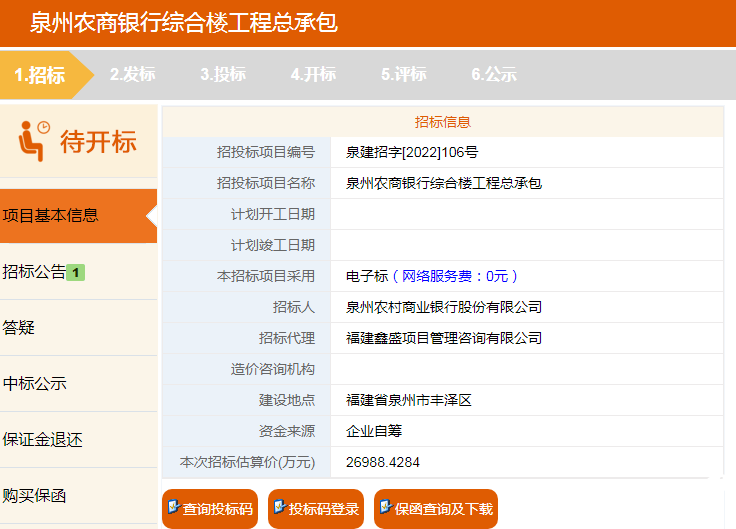The image size is (736, 529).
Task: Click the 保函查询及下载 button
Action: click(436, 509)
